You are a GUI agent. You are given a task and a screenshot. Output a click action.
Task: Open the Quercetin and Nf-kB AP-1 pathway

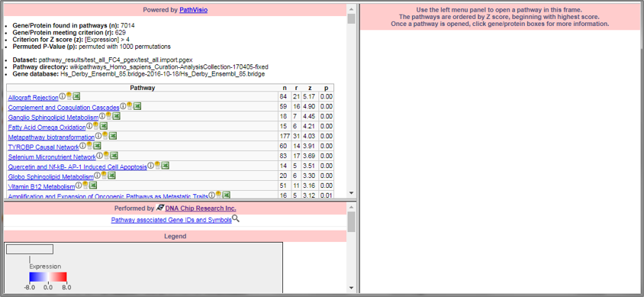78,167
